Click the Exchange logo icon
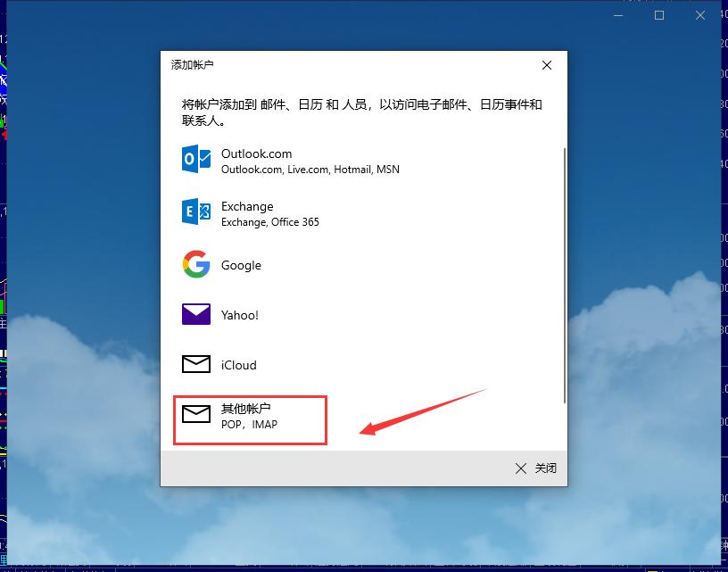728x572 pixels. (x=195, y=213)
